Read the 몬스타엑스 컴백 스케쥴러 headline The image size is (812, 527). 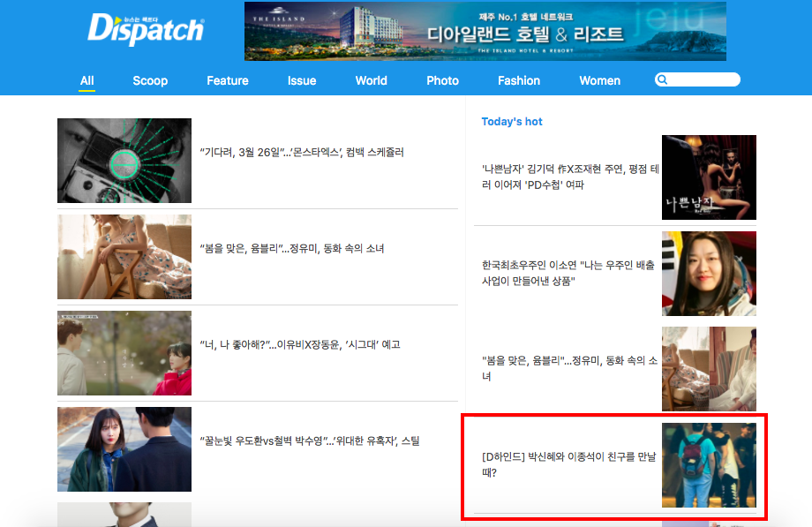pyautogui.click(x=302, y=153)
